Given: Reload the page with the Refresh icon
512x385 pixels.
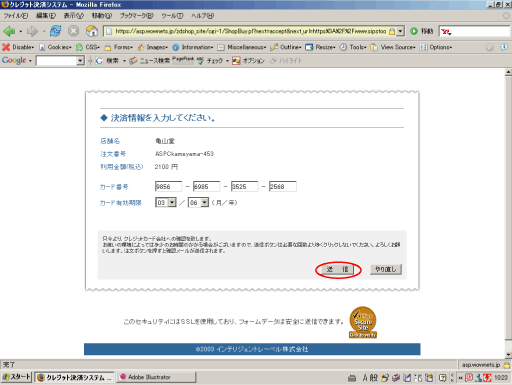Looking at the screenshot, I should click(55, 31).
